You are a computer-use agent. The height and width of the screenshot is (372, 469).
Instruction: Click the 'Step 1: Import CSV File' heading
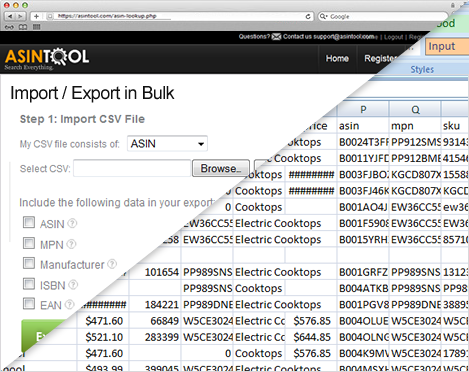point(82,119)
